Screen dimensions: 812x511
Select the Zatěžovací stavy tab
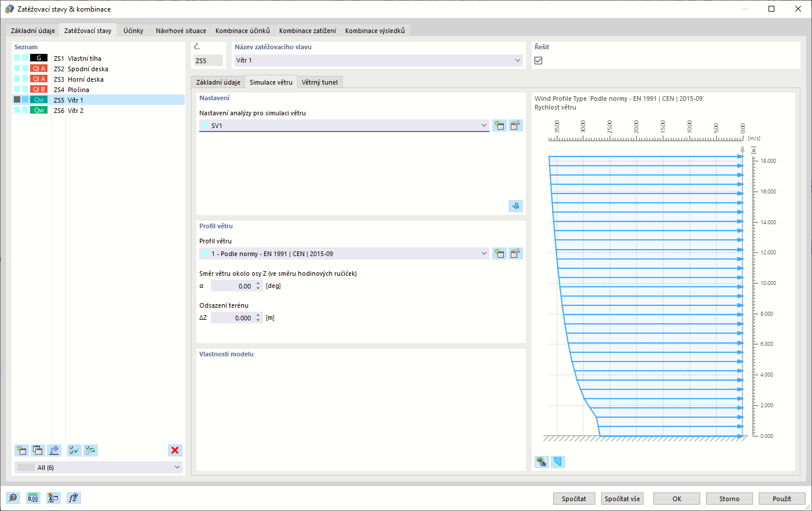88,30
